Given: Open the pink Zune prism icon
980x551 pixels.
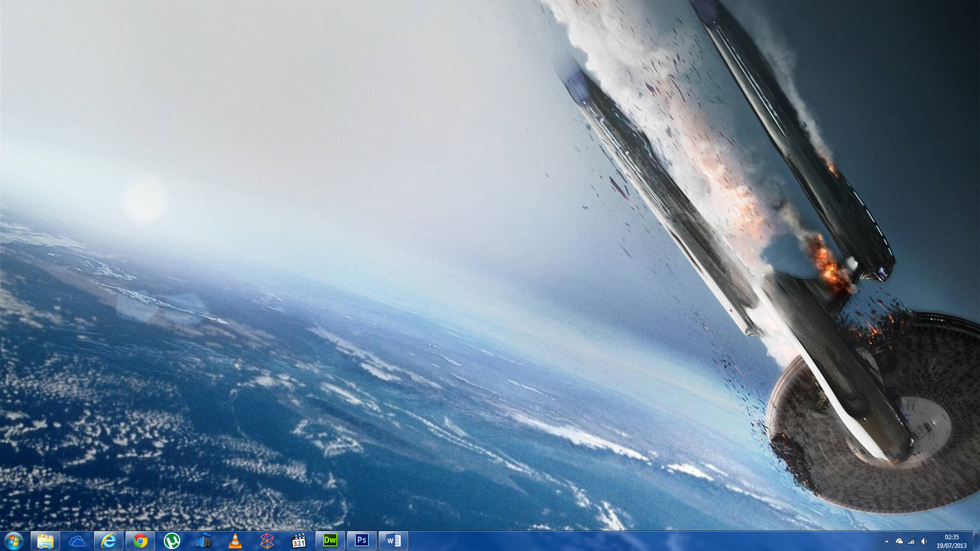Looking at the screenshot, I should [267, 541].
